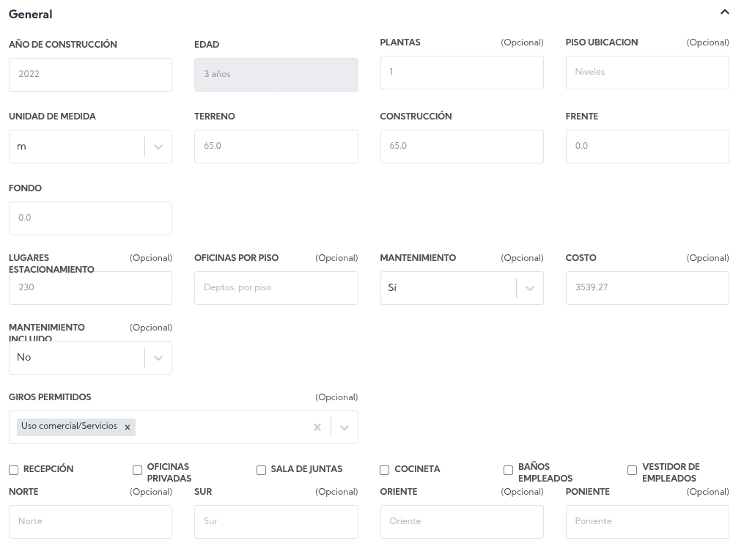
Task: Click the Año de Construcción field
Action: tap(90, 75)
